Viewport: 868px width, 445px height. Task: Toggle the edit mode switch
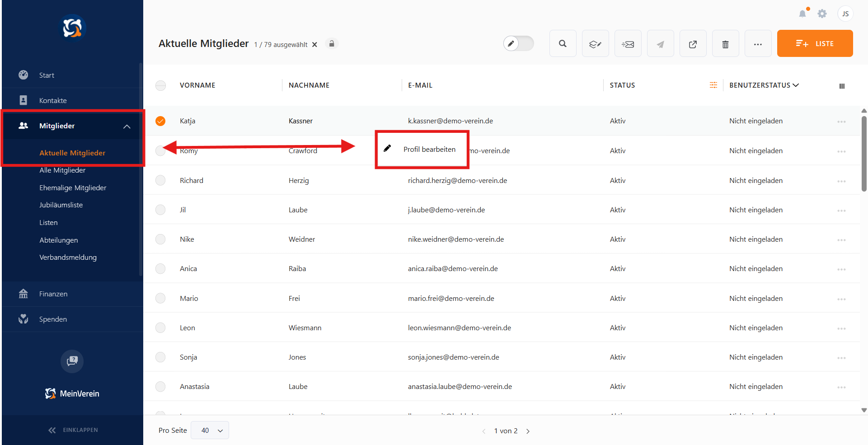tap(519, 44)
